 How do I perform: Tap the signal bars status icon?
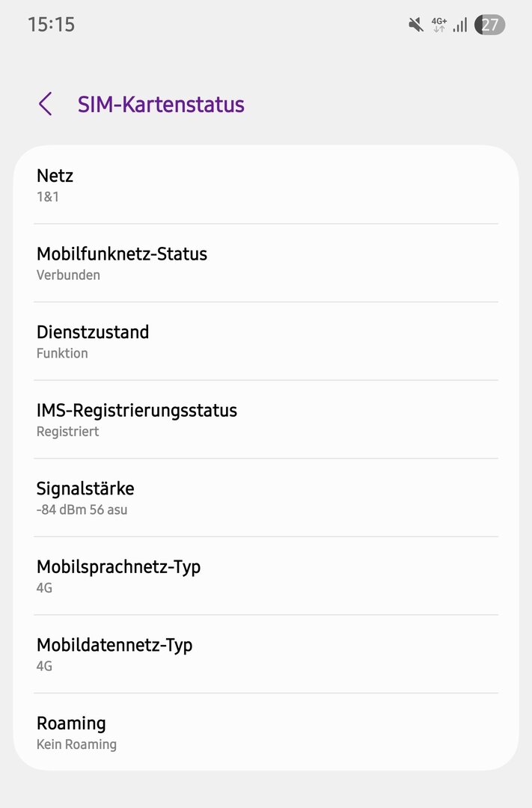pos(460,25)
